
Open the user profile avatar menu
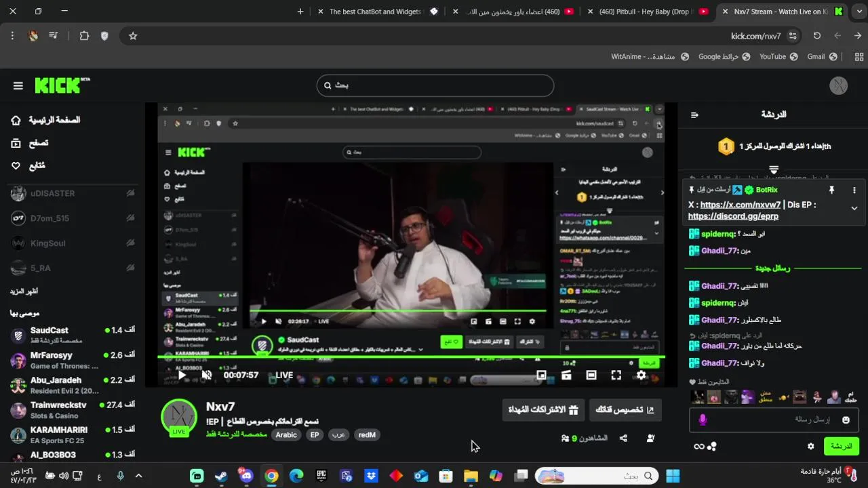(x=839, y=85)
